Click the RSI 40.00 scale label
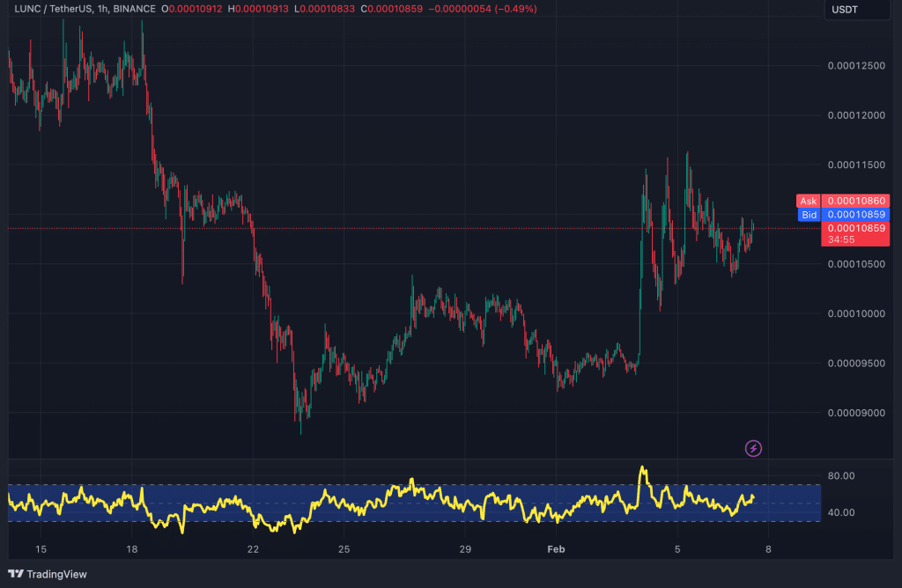Viewport: 902px width, 588px height. coord(841,512)
